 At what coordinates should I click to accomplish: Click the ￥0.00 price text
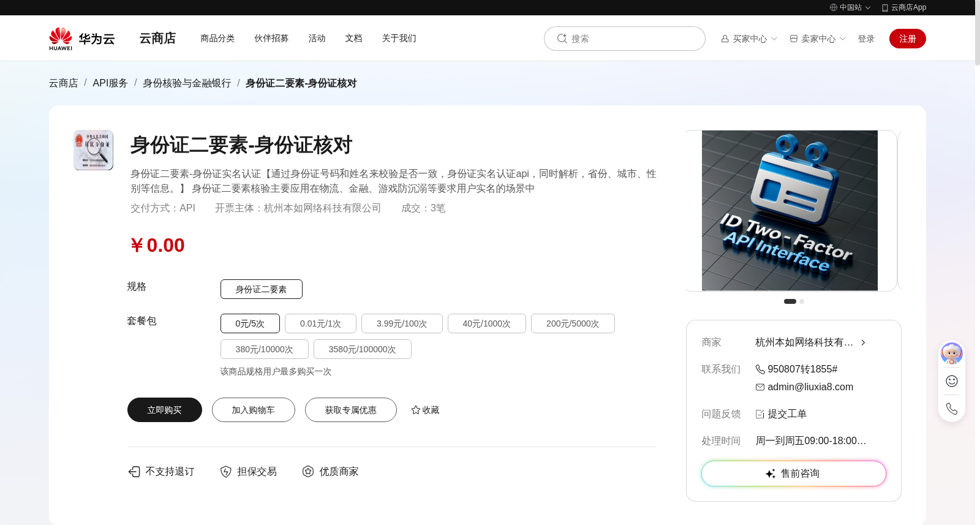[x=157, y=245]
